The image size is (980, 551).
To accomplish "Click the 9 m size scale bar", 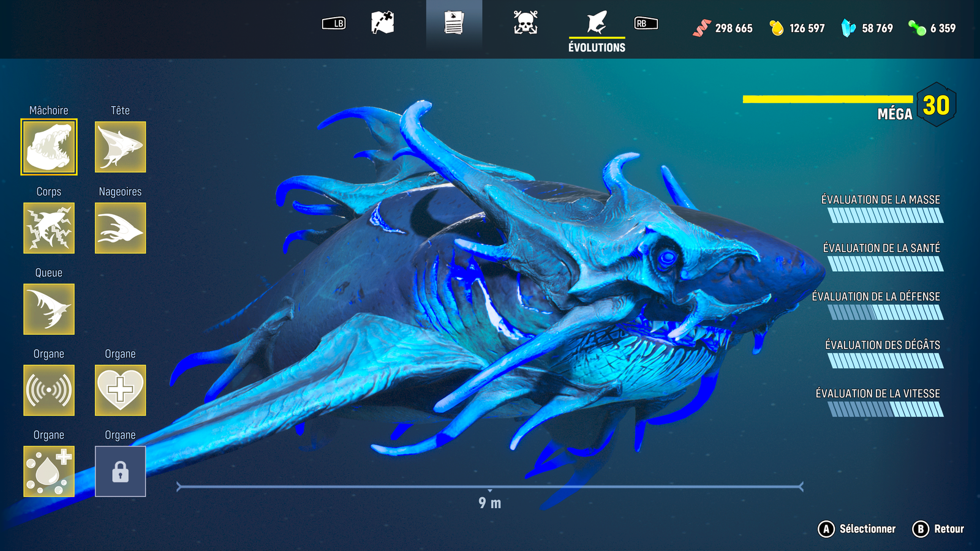I will click(489, 487).
